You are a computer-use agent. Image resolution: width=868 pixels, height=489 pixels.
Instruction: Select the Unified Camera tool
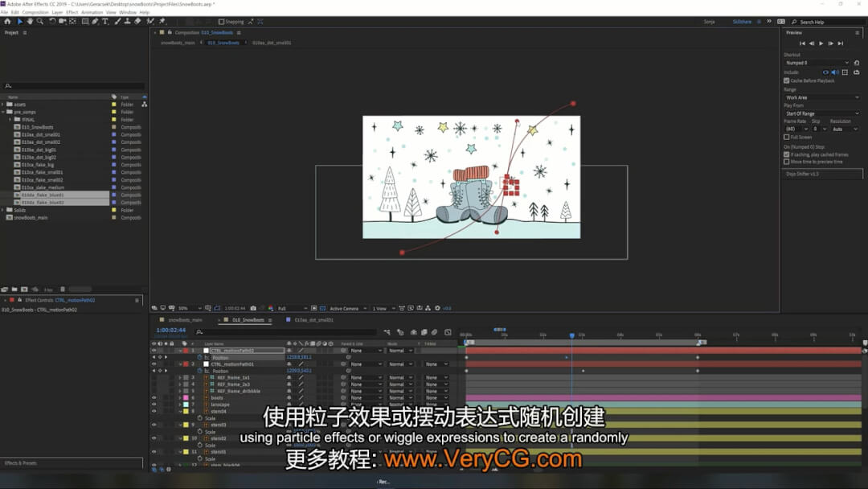click(x=63, y=22)
